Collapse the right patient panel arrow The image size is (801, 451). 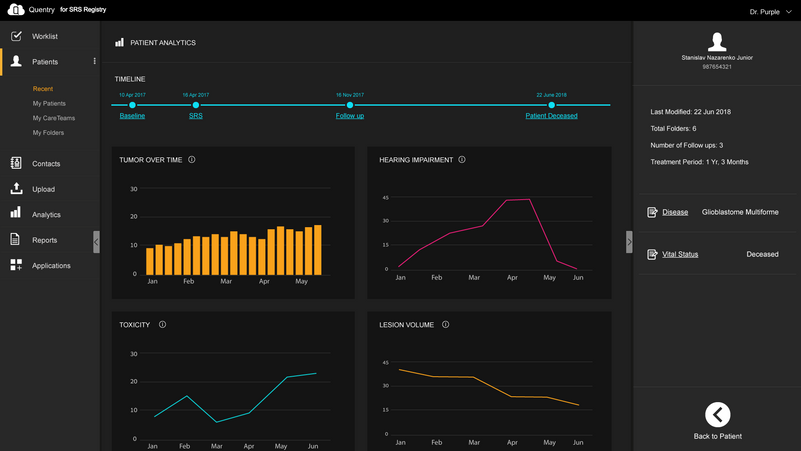pyautogui.click(x=629, y=242)
